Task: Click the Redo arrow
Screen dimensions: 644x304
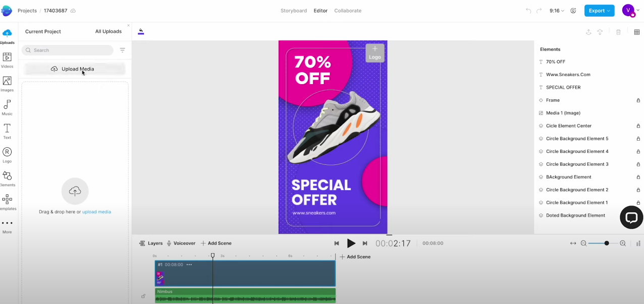Action: [539, 11]
